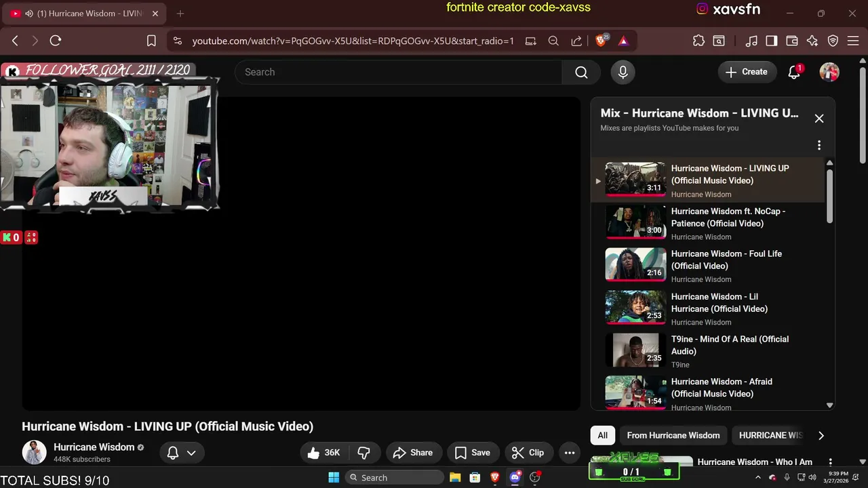Image resolution: width=868 pixels, height=488 pixels.
Task: Open the Leo AI sparkle icon
Action: pyautogui.click(x=812, y=41)
